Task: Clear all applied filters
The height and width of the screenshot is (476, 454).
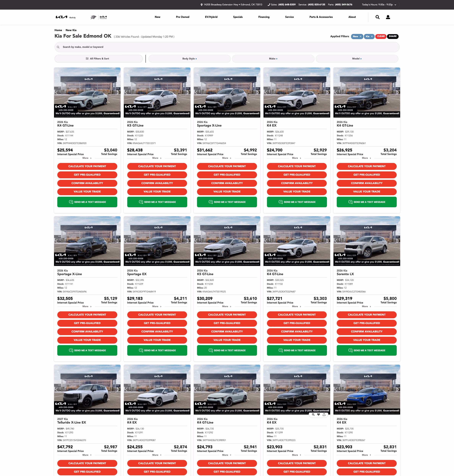Action: pyautogui.click(x=381, y=36)
